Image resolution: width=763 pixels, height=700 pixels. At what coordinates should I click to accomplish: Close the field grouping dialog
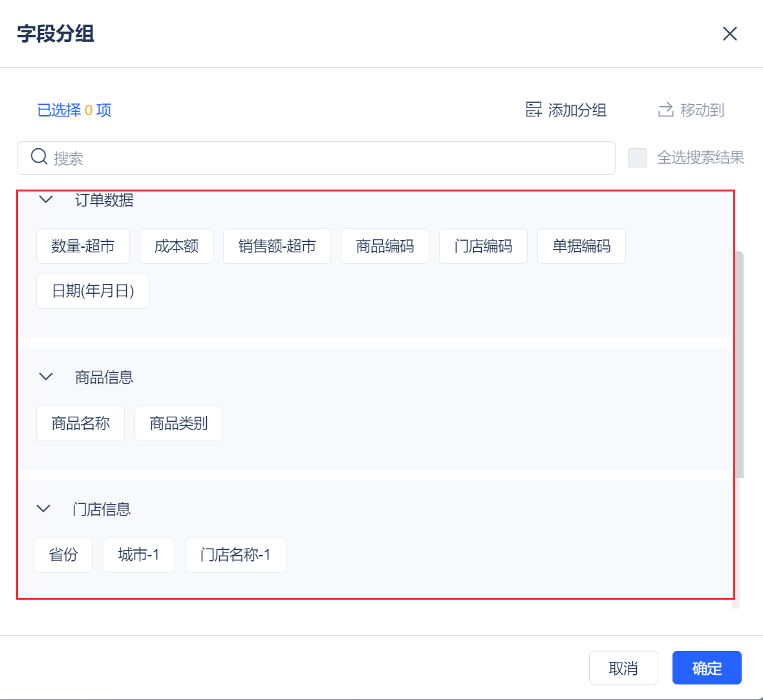(730, 34)
